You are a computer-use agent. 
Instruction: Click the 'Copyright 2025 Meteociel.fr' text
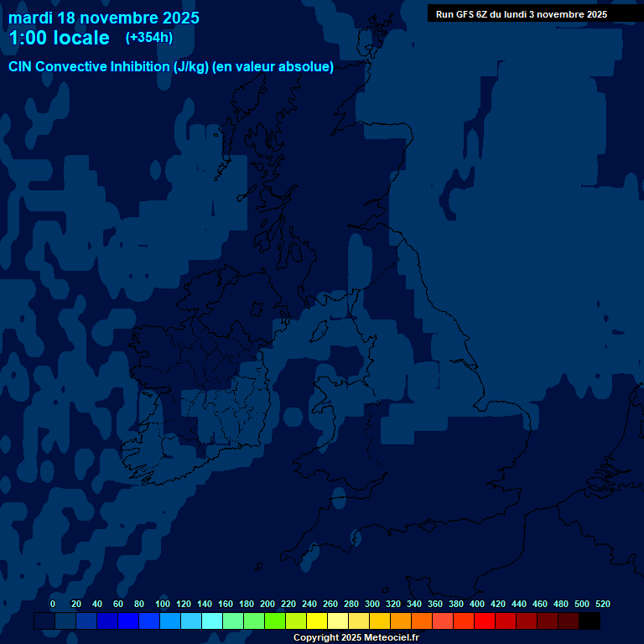click(x=356, y=637)
